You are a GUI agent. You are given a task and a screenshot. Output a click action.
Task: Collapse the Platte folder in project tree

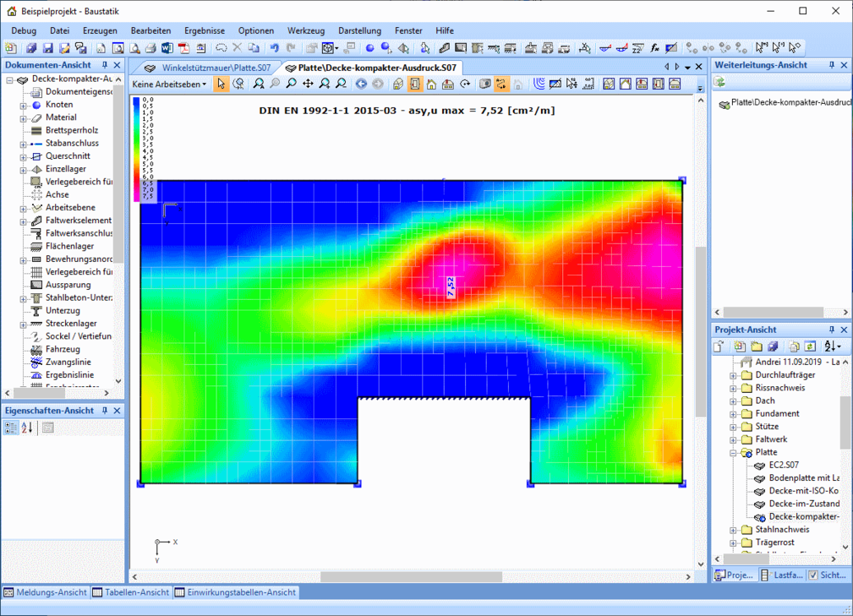coord(733,453)
